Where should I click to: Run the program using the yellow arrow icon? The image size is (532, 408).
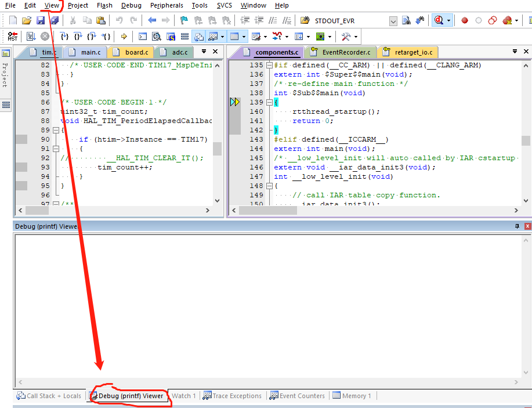click(x=124, y=36)
